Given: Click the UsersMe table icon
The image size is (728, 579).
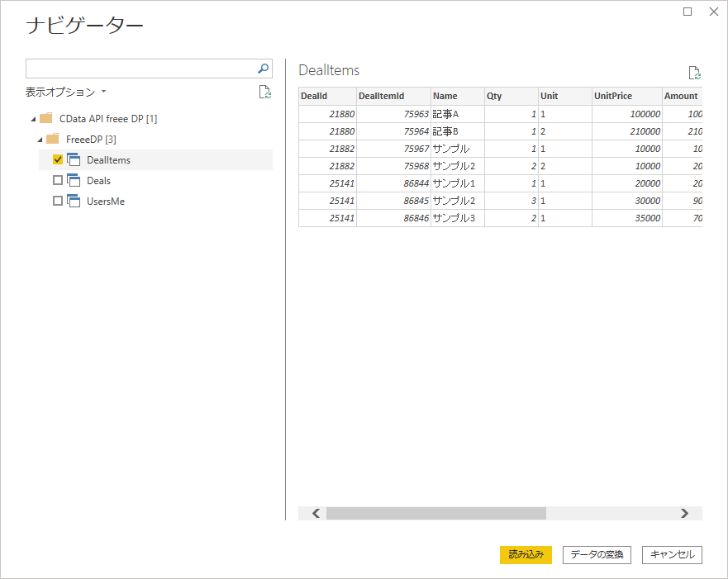Looking at the screenshot, I should pyautogui.click(x=74, y=201).
